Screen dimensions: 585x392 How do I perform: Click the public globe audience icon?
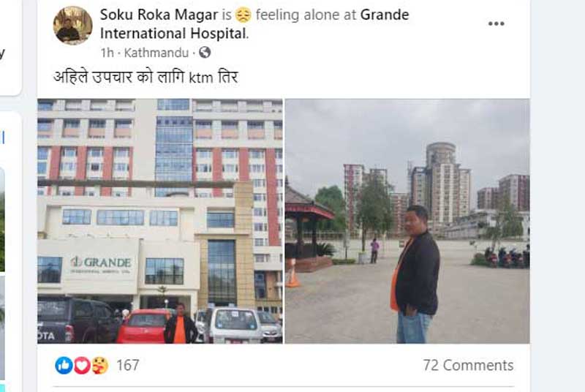(x=205, y=53)
